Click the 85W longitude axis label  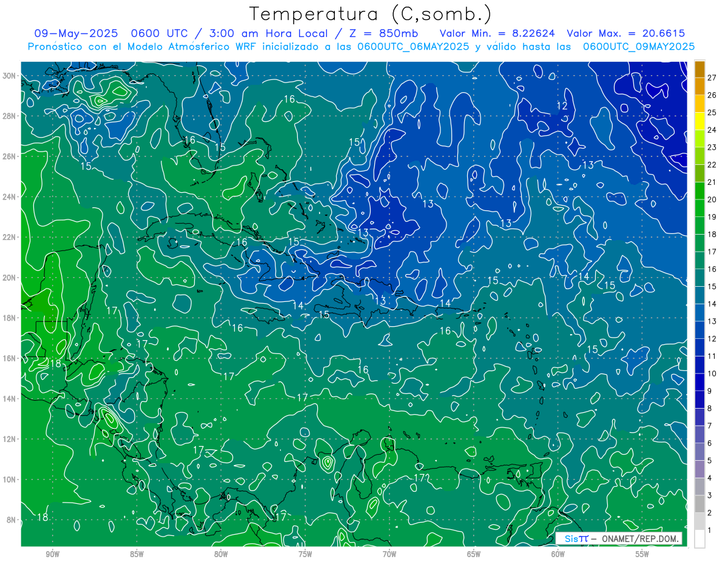click(x=136, y=554)
